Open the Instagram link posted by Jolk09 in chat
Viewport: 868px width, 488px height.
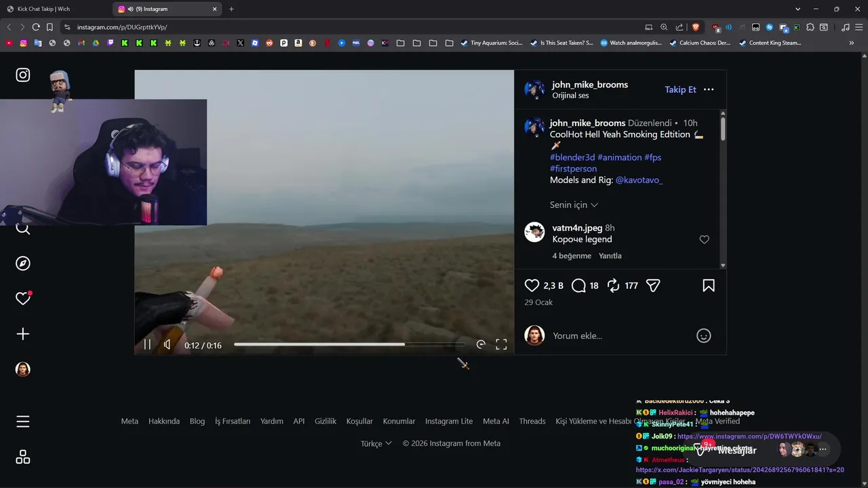coord(749,436)
